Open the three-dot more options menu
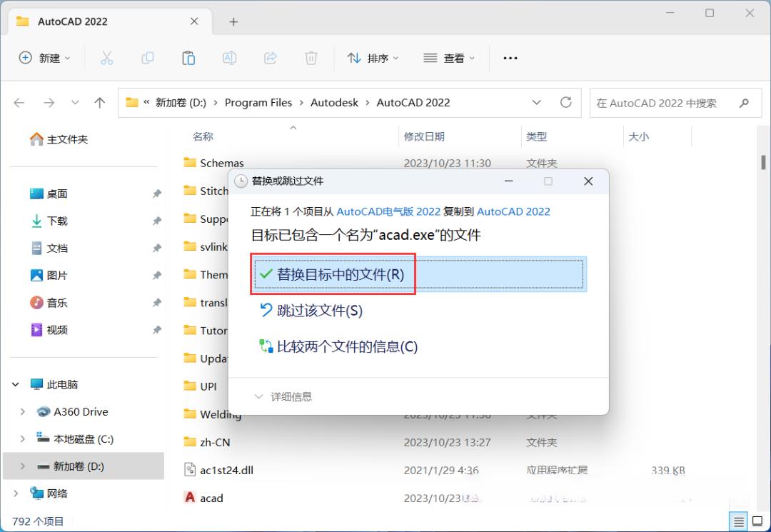The image size is (771, 532). click(x=510, y=58)
